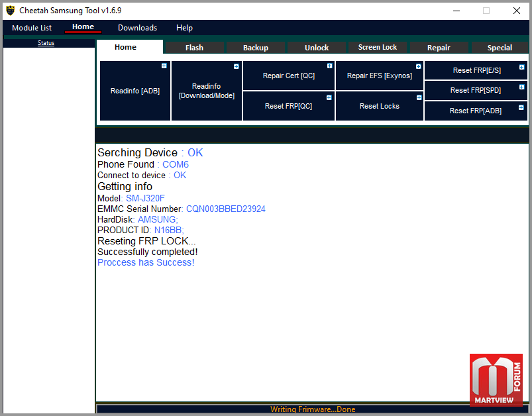
Task: Click plus icon on Readinfo [Download/Mode] tile
Action: pyautogui.click(x=236, y=66)
